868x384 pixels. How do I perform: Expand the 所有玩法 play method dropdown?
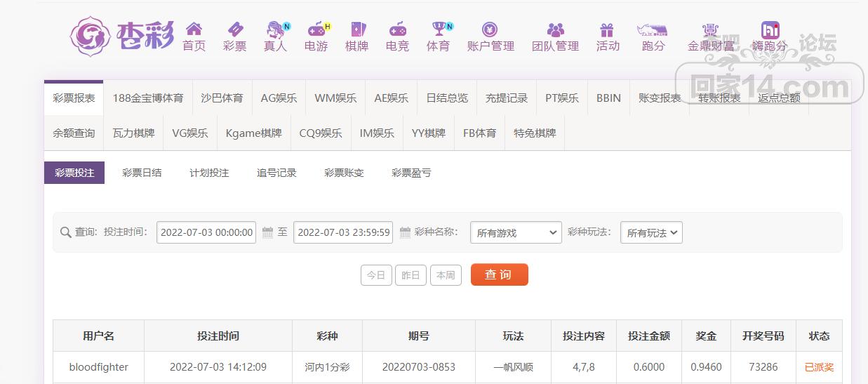pos(651,232)
